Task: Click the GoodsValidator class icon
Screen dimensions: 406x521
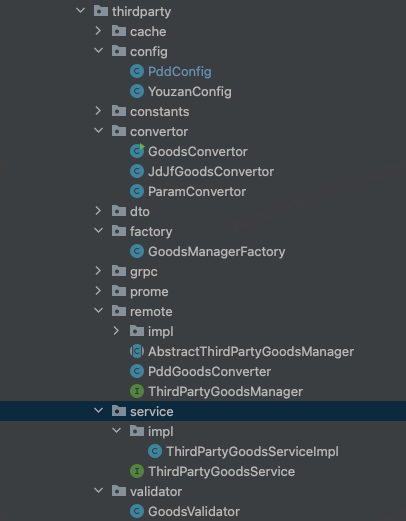Action: point(137,511)
